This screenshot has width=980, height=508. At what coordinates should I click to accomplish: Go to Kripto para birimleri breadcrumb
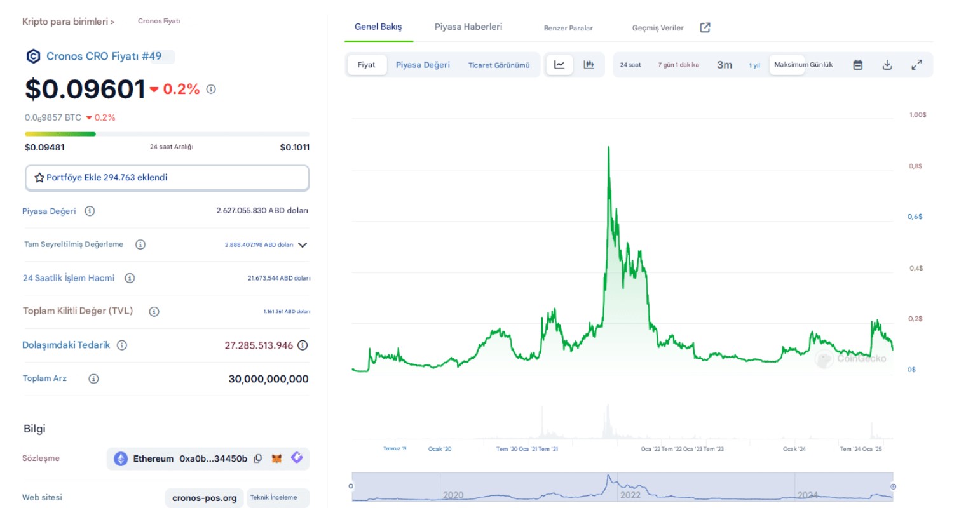69,22
